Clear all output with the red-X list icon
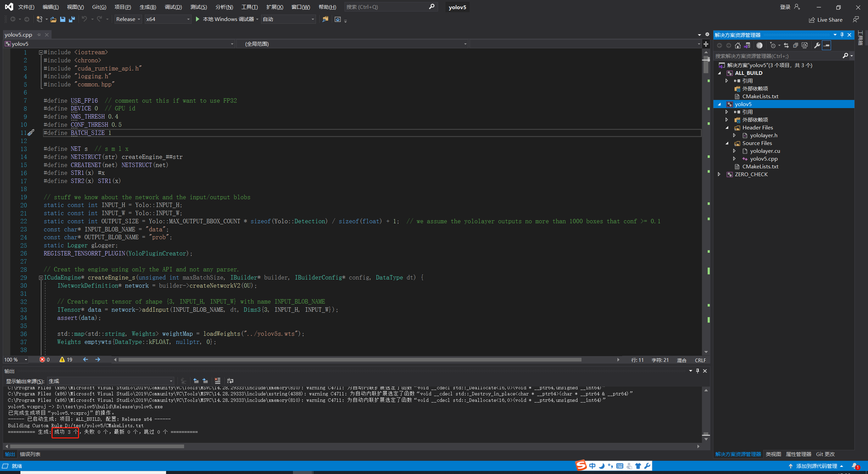The height and width of the screenshot is (474, 868). [x=217, y=381]
